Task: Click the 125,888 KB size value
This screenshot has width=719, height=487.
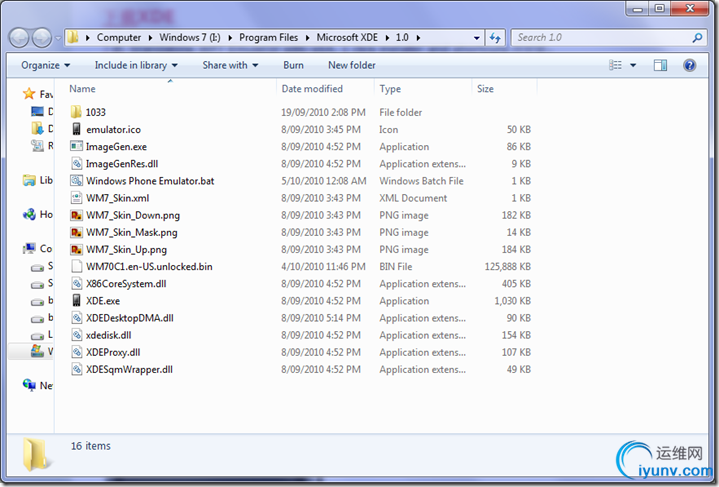Action: point(508,266)
